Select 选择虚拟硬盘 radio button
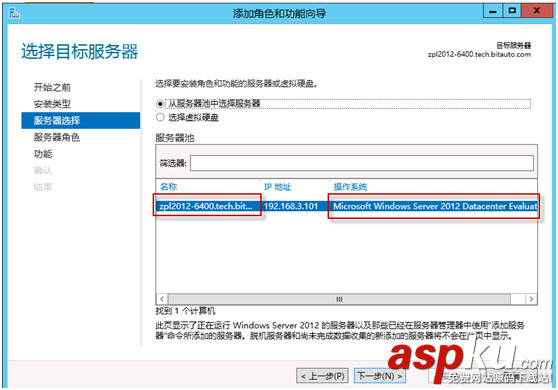The image size is (558, 390). click(160, 117)
